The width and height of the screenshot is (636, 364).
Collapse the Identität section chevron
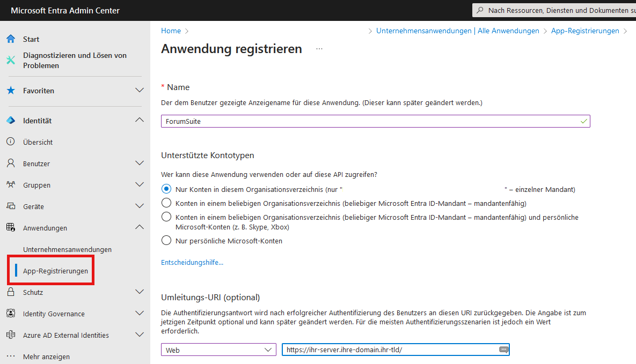[140, 121]
